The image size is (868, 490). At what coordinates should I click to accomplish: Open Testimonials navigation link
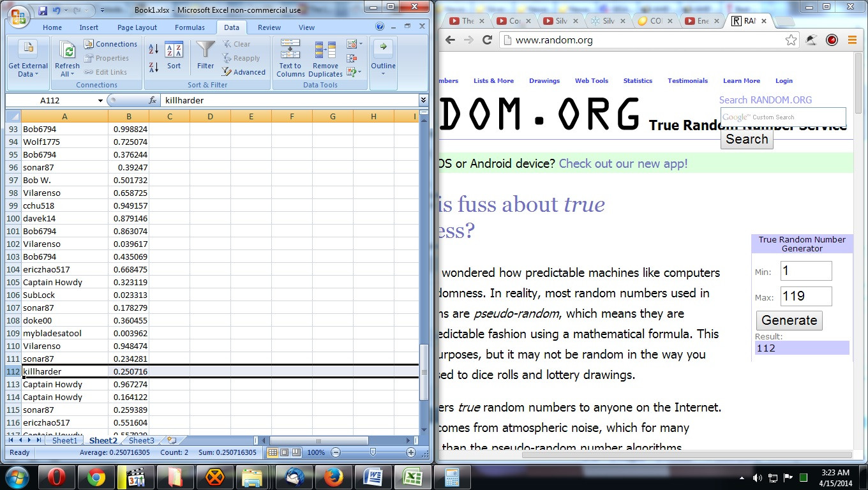tap(687, 81)
